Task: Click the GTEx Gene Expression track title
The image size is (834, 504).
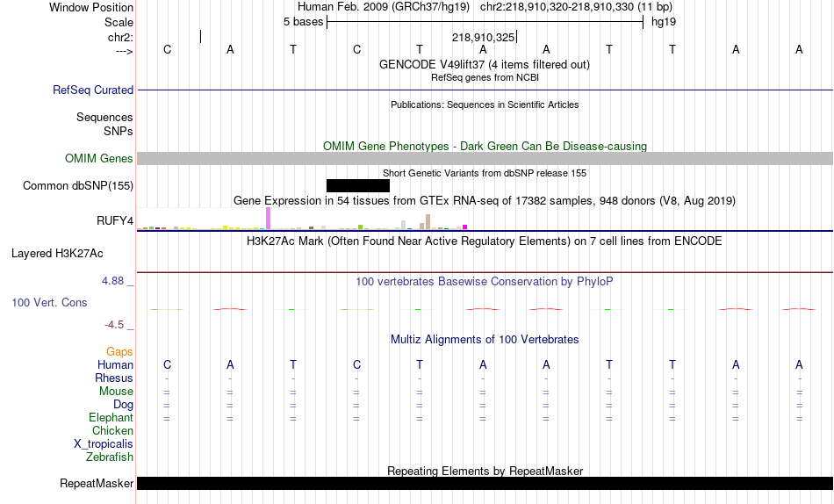Action: tap(485, 201)
